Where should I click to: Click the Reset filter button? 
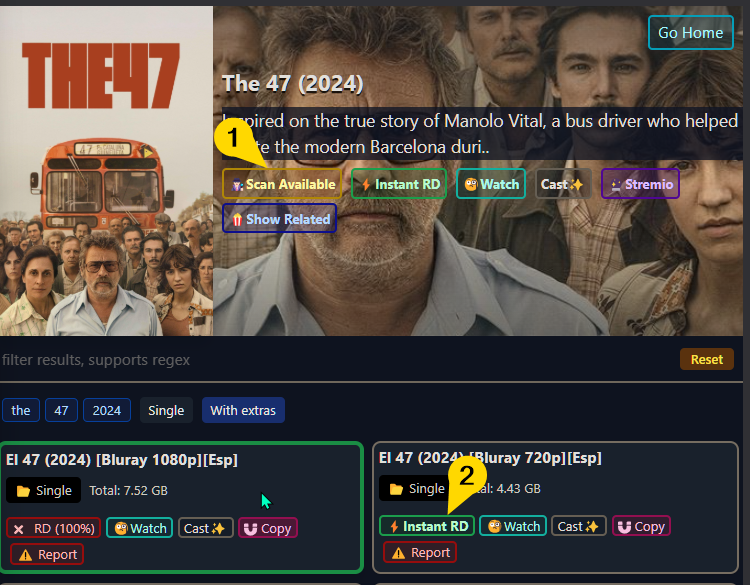pyautogui.click(x=706, y=359)
